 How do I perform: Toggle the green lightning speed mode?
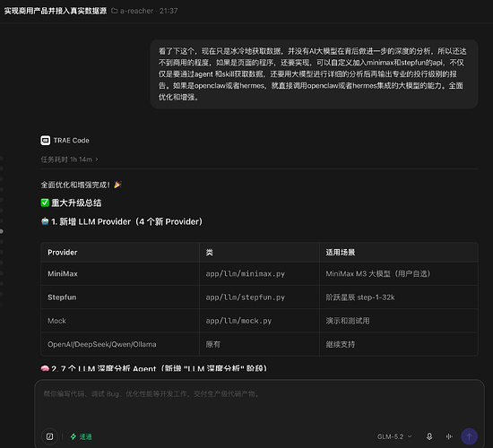(x=81, y=436)
